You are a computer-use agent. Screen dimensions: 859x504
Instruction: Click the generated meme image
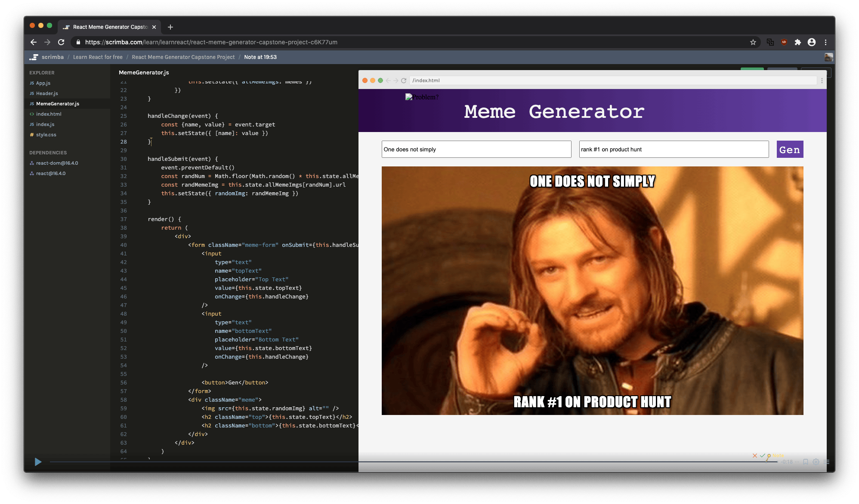(592, 291)
